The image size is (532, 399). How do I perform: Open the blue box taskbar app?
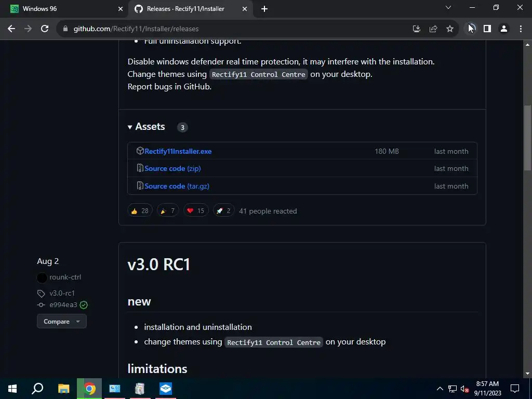tap(166, 389)
